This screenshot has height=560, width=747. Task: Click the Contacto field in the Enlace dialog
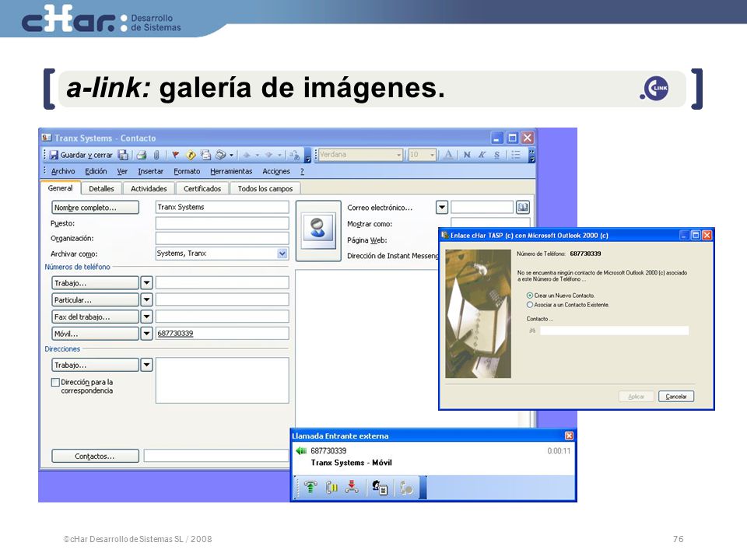point(614,331)
